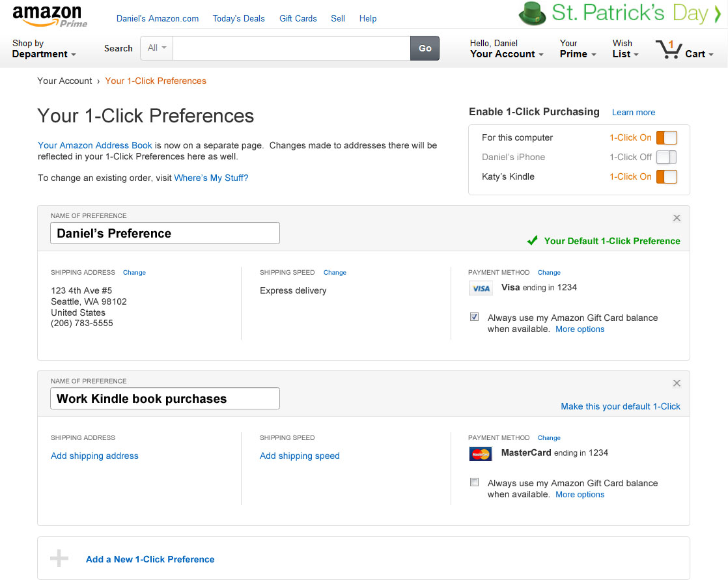Open the shopping cart icon

point(669,49)
